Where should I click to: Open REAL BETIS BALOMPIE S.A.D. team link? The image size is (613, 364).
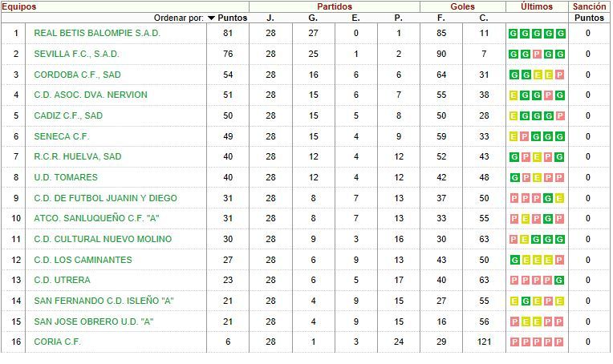[97, 33]
